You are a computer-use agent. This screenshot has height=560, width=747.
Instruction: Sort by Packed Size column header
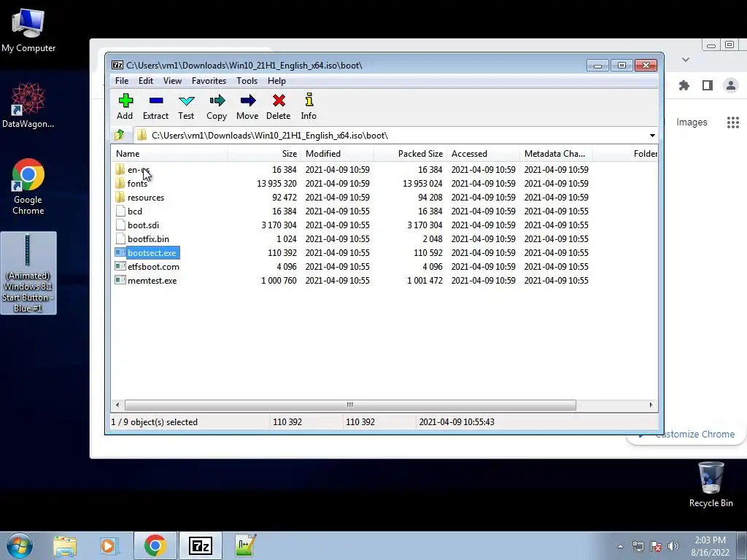point(410,154)
